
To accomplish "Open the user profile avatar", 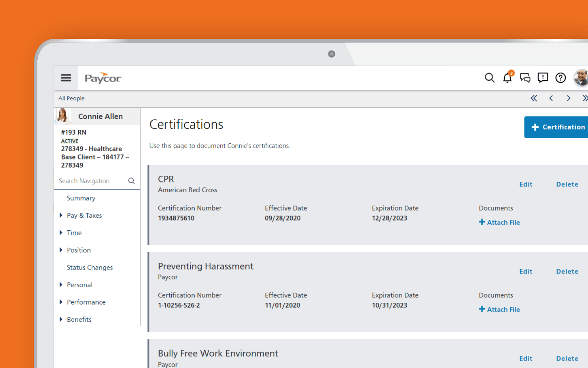I will click(581, 78).
